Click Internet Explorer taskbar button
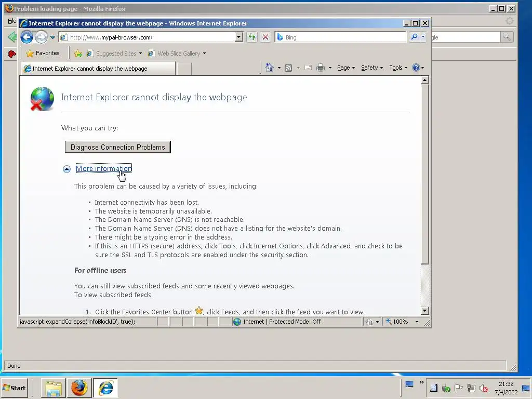Viewport: 532px width, 399px height. (105, 388)
